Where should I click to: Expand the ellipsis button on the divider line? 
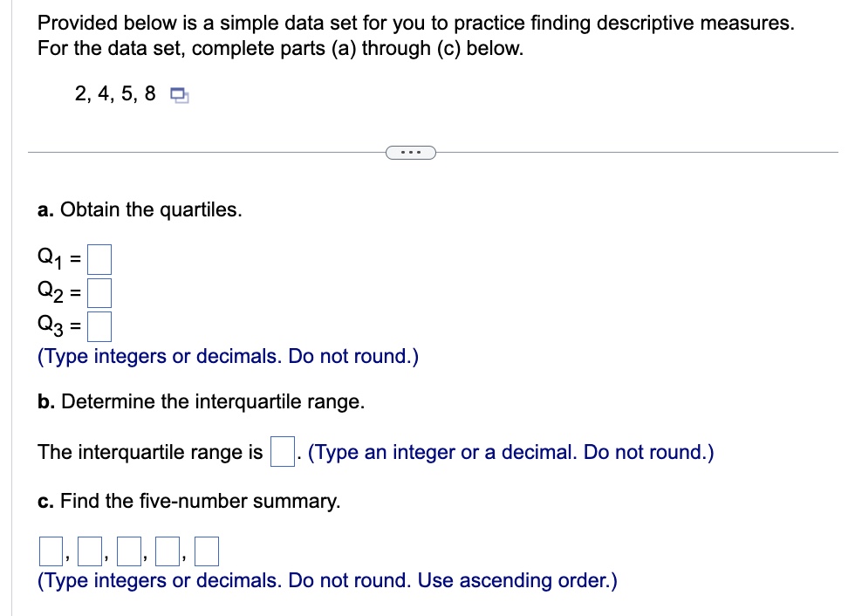pyautogui.click(x=411, y=153)
